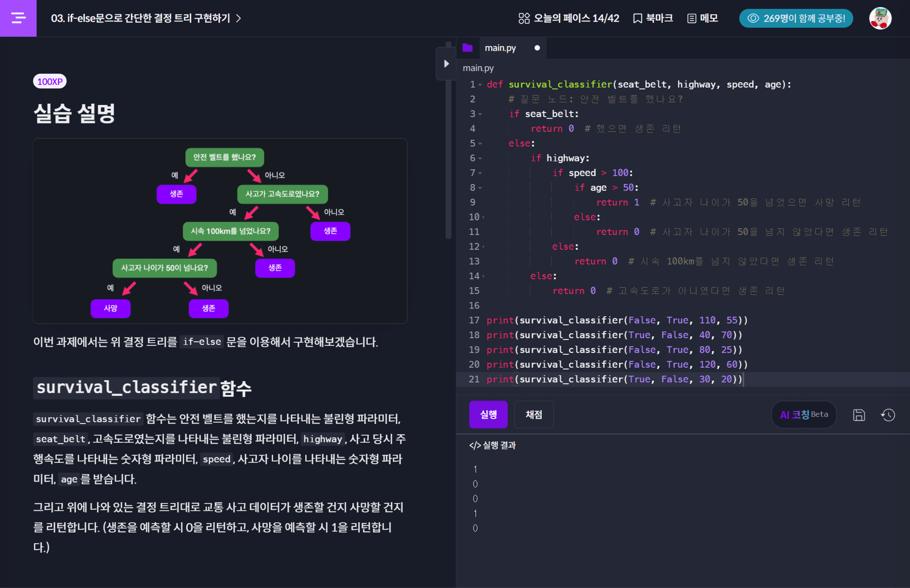
Task: Fold the if seat_belt block line 3
Action: coord(480,114)
